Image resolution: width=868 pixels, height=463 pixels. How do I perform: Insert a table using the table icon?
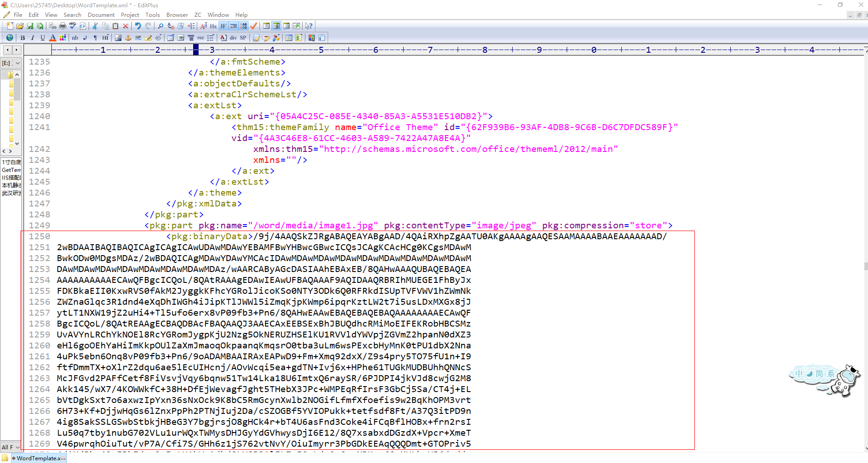pyautogui.click(x=170, y=38)
